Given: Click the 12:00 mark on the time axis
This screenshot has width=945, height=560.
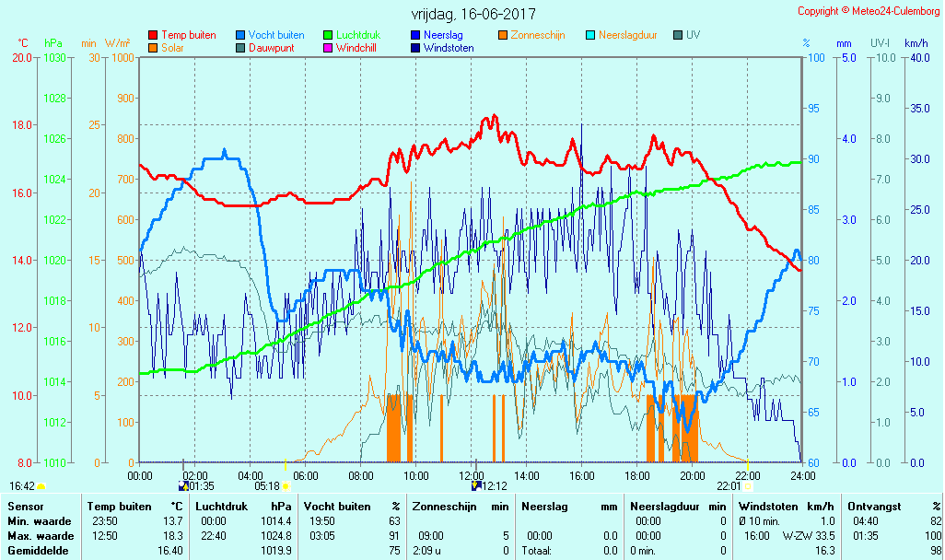Looking at the screenshot, I should pos(472,475).
